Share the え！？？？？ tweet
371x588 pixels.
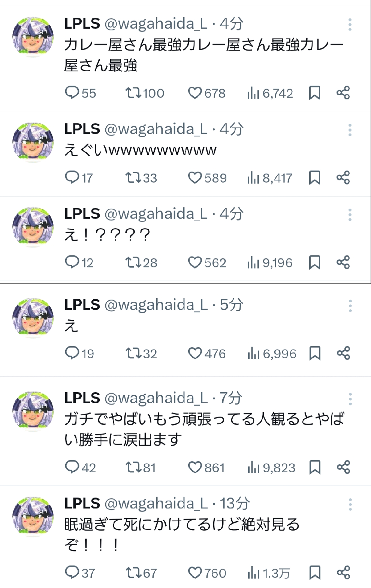[x=343, y=262]
